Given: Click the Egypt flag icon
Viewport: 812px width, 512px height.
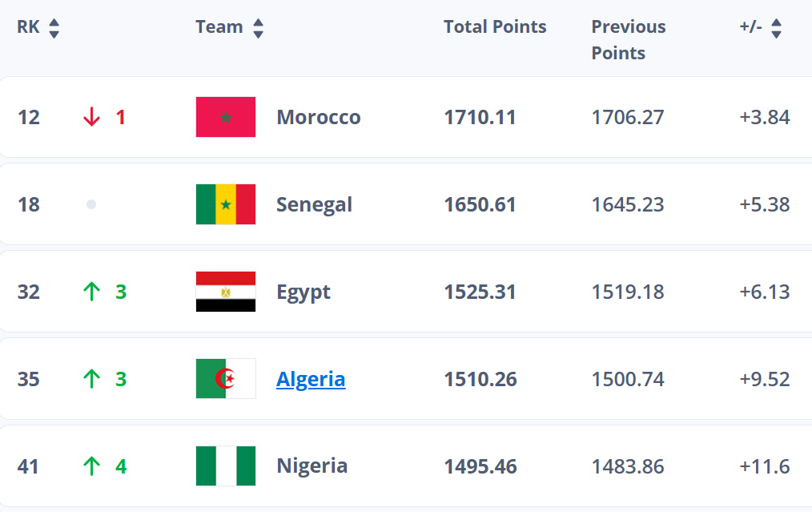Looking at the screenshot, I should coord(225,292).
